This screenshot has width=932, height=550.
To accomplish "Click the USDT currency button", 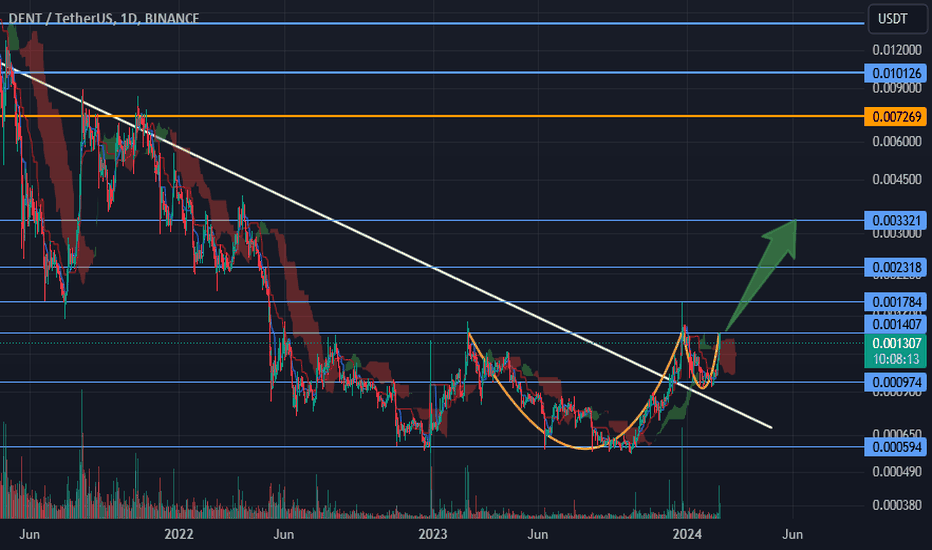I will [896, 18].
